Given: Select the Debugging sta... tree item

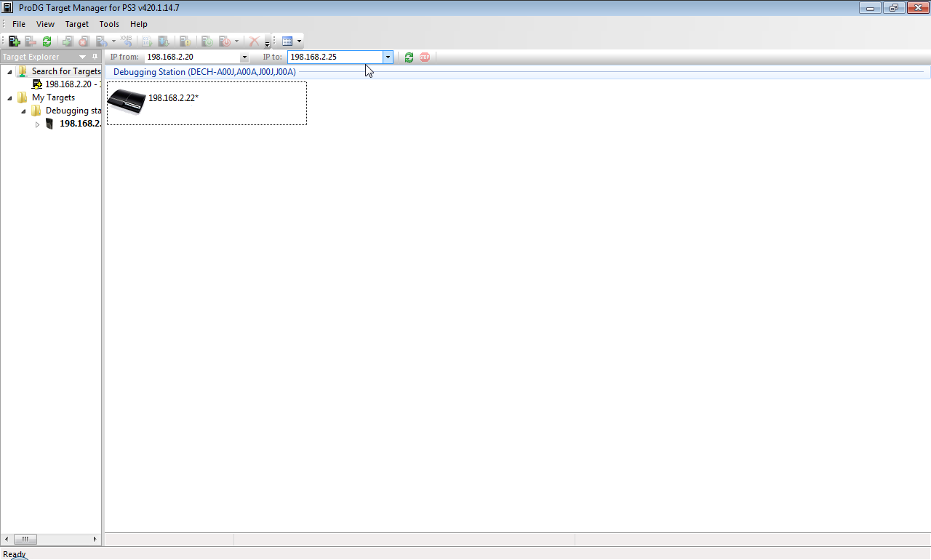Looking at the screenshot, I should 73,111.
